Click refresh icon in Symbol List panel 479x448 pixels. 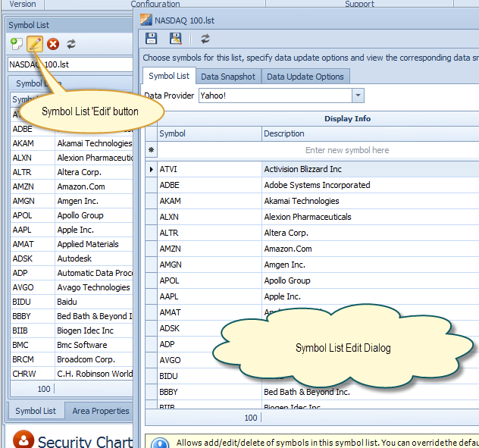click(x=71, y=44)
